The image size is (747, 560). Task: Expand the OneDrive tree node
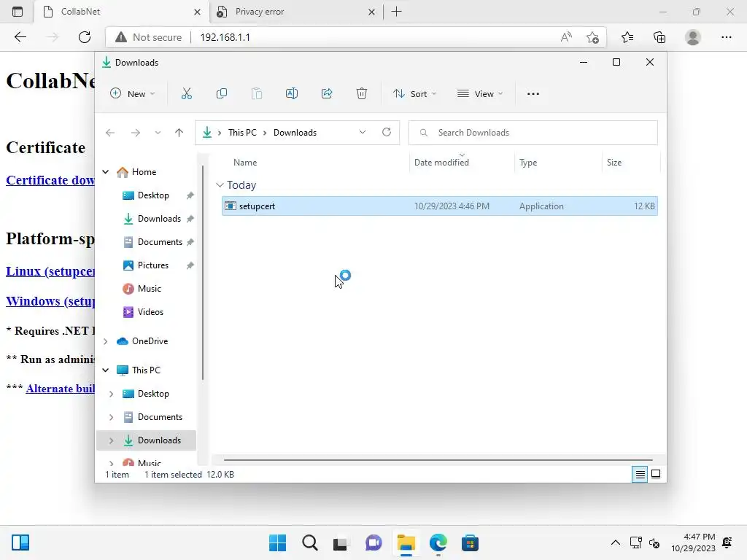(106, 341)
